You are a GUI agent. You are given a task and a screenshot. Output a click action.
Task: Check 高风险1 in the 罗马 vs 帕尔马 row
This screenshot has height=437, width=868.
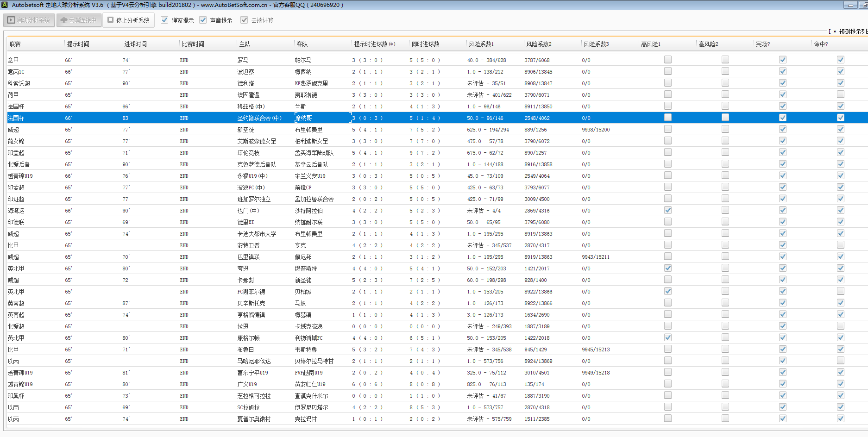coord(667,60)
